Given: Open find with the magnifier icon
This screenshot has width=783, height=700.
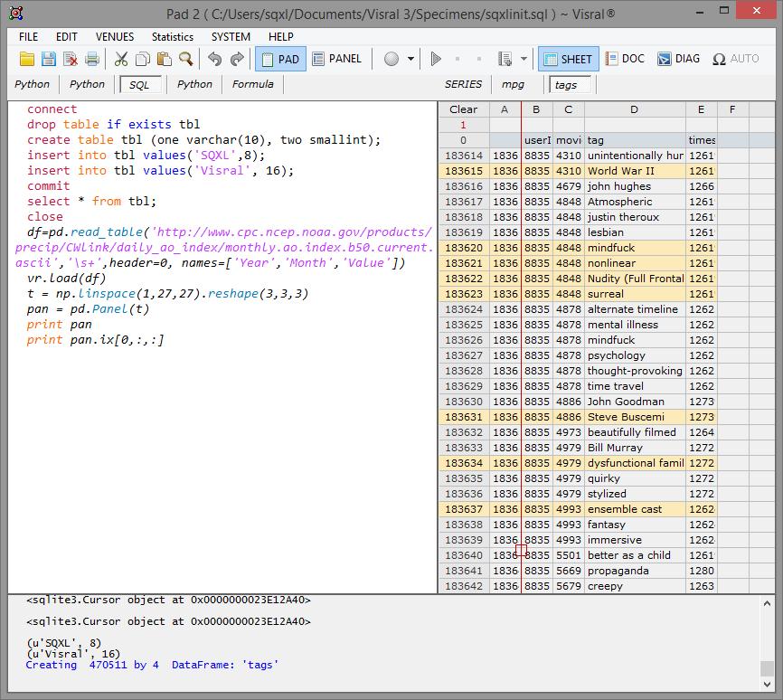Looking at the screenshot, I should [x=186, y=59].
